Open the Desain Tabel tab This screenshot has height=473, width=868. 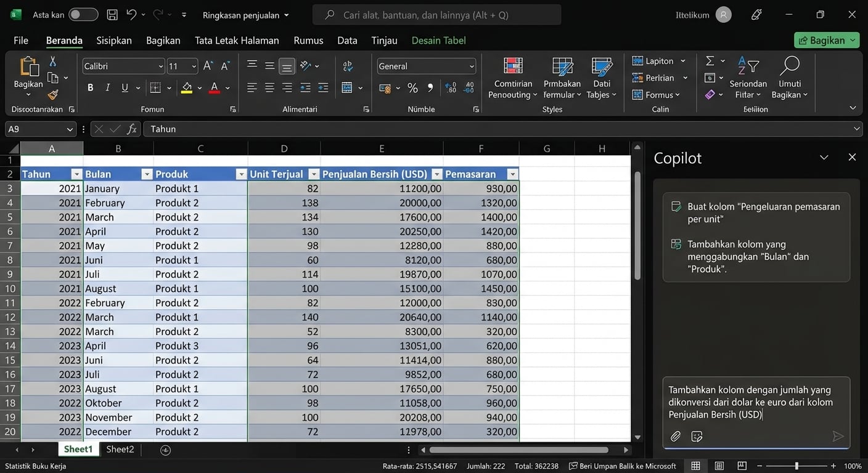tap(438, 40)
